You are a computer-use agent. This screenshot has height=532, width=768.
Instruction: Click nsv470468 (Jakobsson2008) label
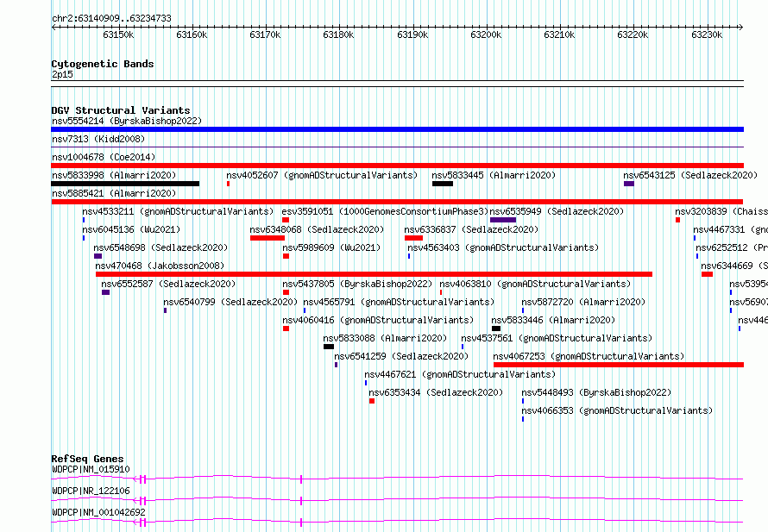160,266
